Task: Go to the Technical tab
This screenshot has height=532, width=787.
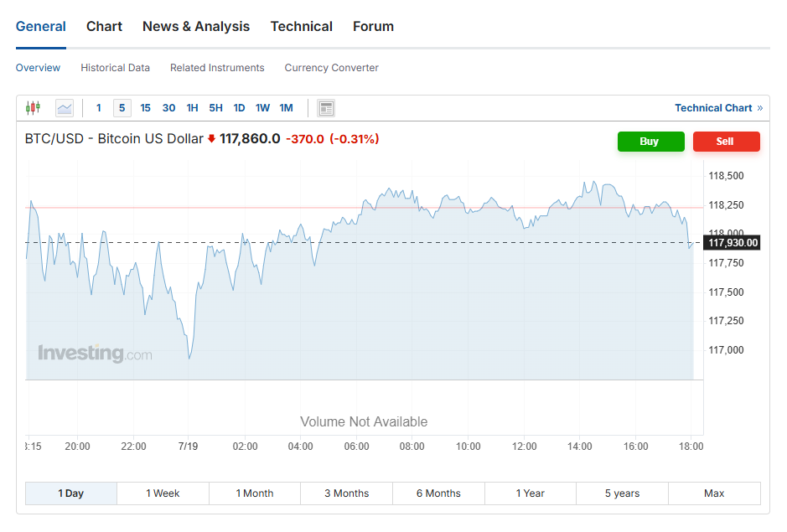Action: pos(302,27)
